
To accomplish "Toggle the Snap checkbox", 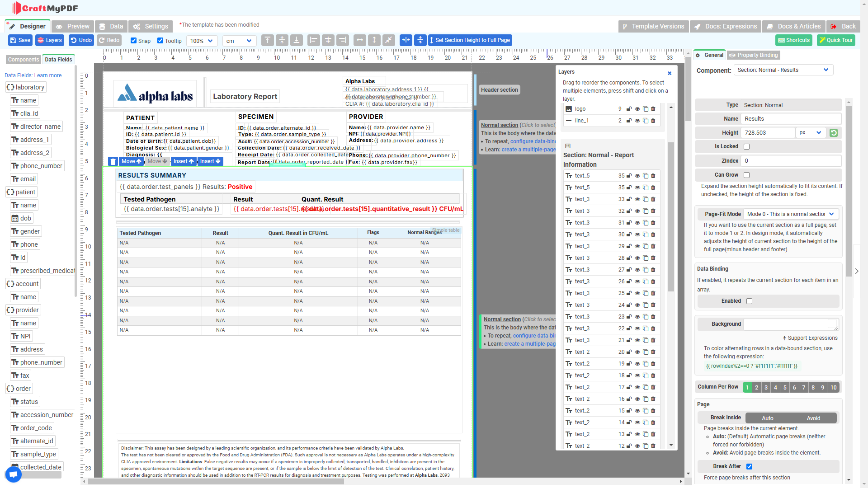I will (134, 41).
